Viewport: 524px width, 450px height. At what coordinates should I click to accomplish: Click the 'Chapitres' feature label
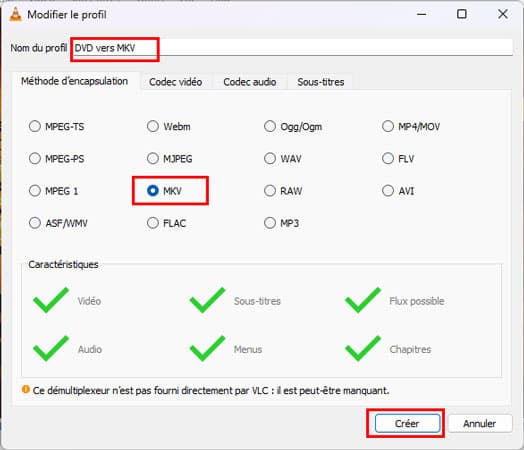410,349
